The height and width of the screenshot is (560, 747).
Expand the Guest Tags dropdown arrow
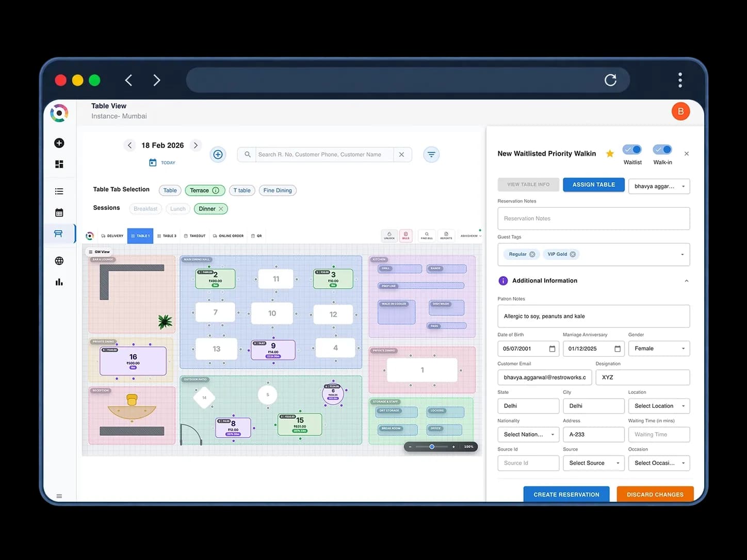click(682, 255)
